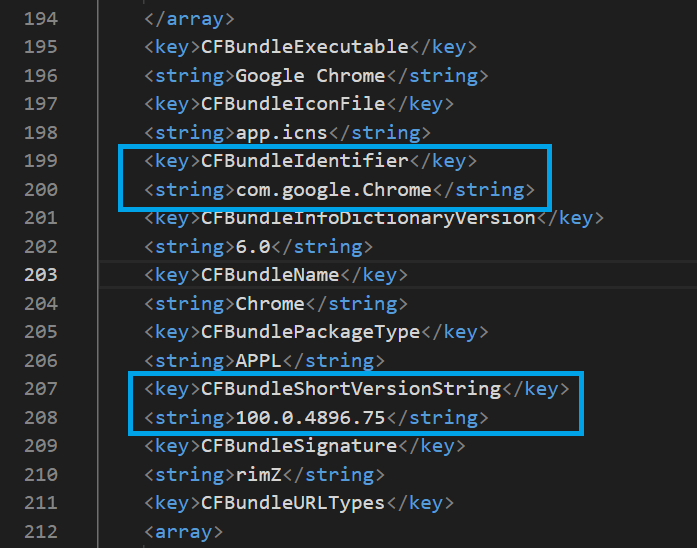697x548 pixels.
Task: Click line number 208 in gutter
Action: [x=41, y=417]
